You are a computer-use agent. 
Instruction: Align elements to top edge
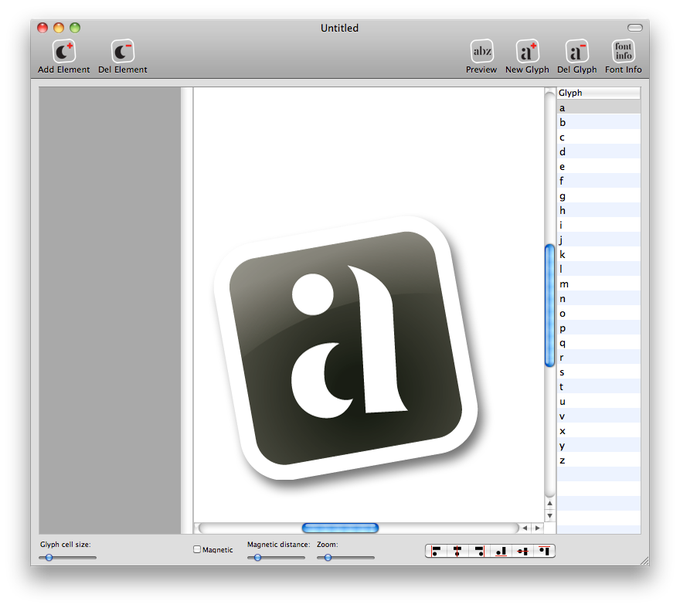pyautogui.click(x=544, y=551)
